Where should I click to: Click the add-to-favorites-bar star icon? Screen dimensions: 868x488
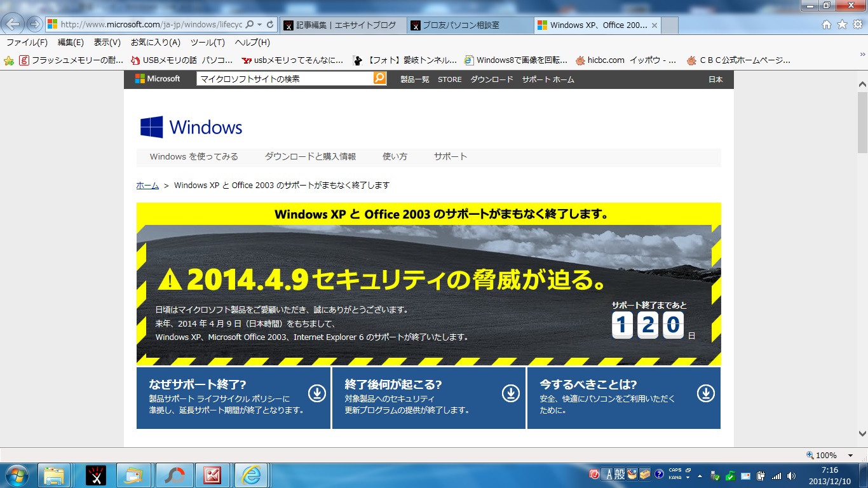[9, 60]
